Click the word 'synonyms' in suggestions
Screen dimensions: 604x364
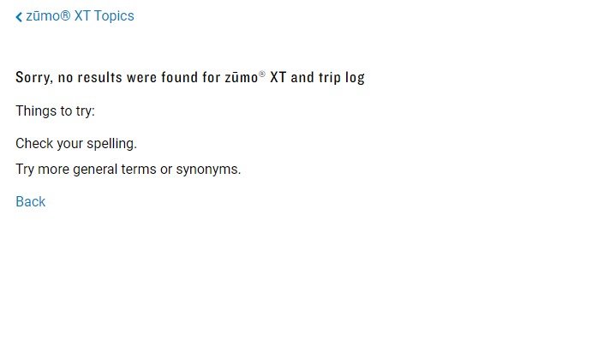(206, 170)
